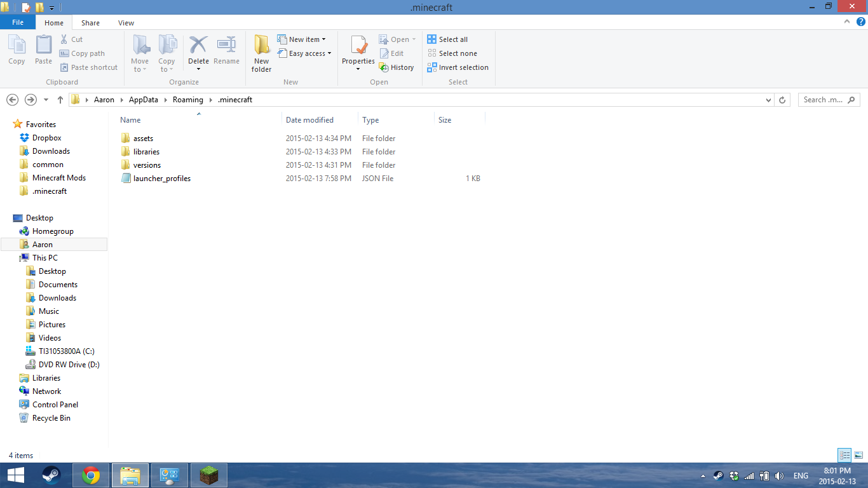The image size is (868, 488).
Task: Open the common folder in Favorites
Action: tap(48, 165)
